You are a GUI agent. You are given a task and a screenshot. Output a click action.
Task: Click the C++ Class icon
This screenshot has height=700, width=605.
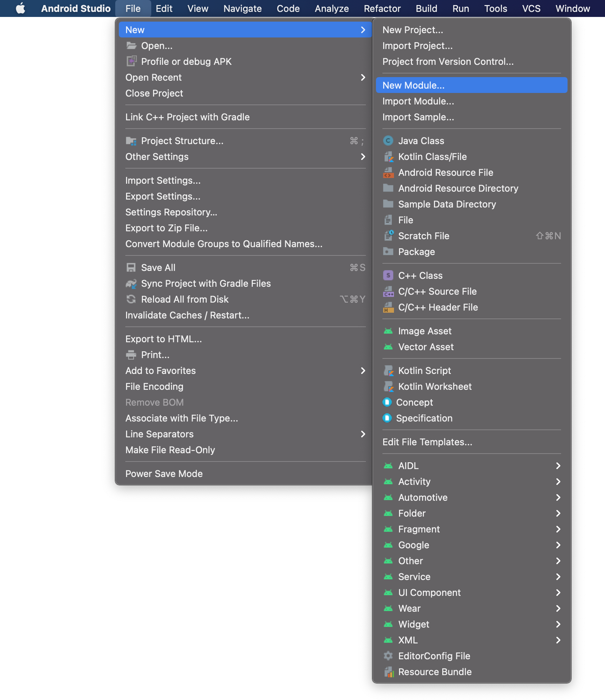[x=388, y=276]
